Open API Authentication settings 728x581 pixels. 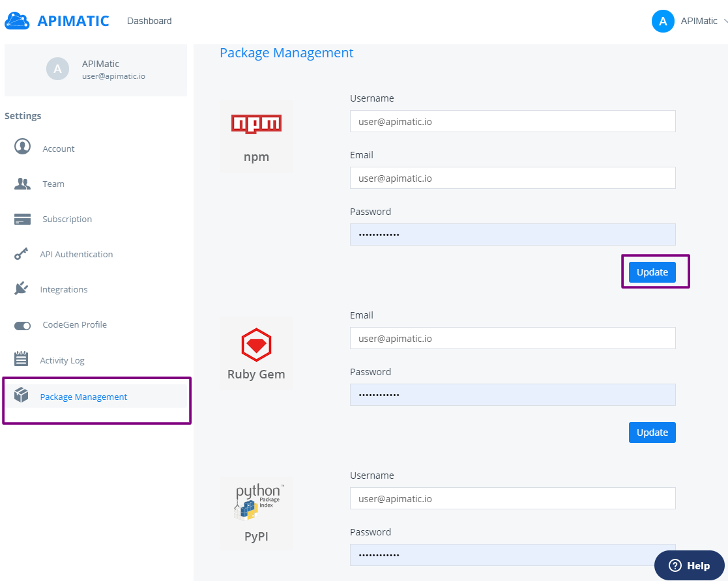(77, 254)
